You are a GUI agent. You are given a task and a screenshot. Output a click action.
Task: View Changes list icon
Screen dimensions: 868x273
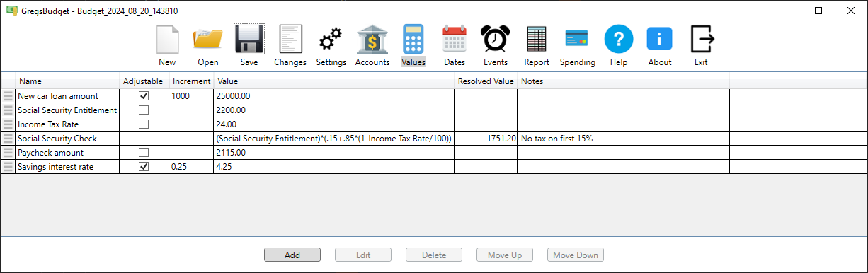(290, 39)
